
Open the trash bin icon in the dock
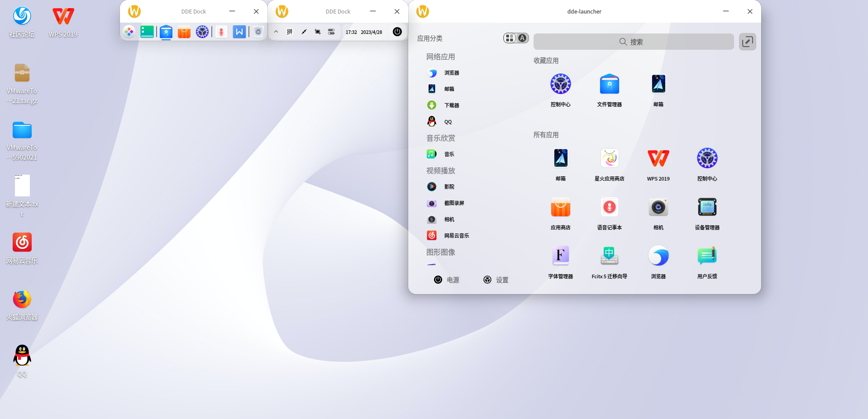(x=258, y=32)
